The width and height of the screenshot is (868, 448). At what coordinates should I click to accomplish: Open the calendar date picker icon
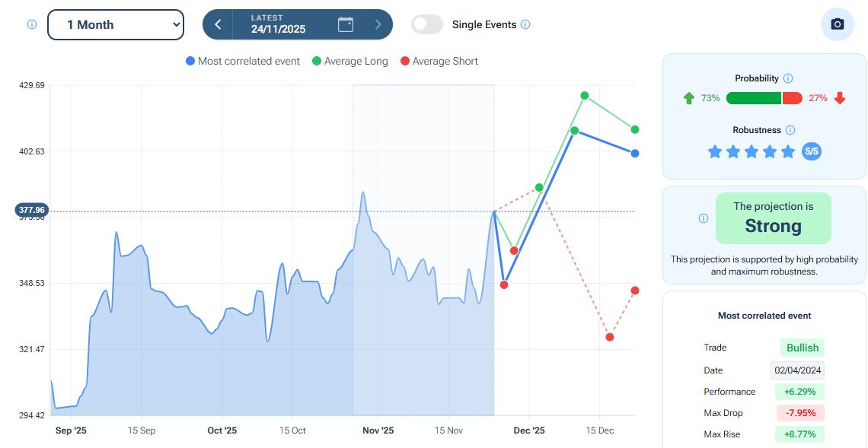point(346,24)
